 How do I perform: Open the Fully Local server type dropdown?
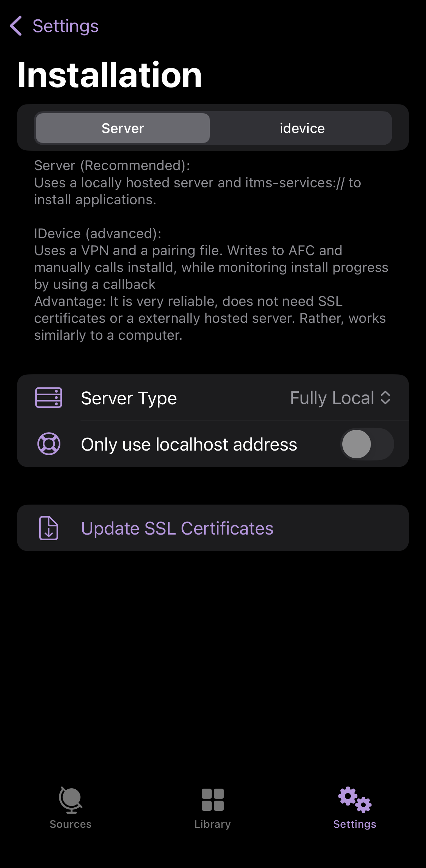(x=332, y=398)
